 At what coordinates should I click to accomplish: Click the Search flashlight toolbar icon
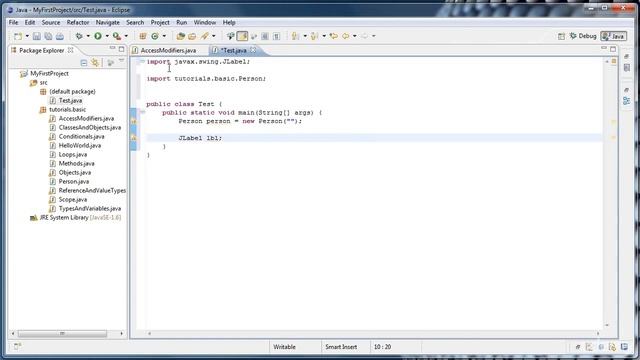point(204,36)
